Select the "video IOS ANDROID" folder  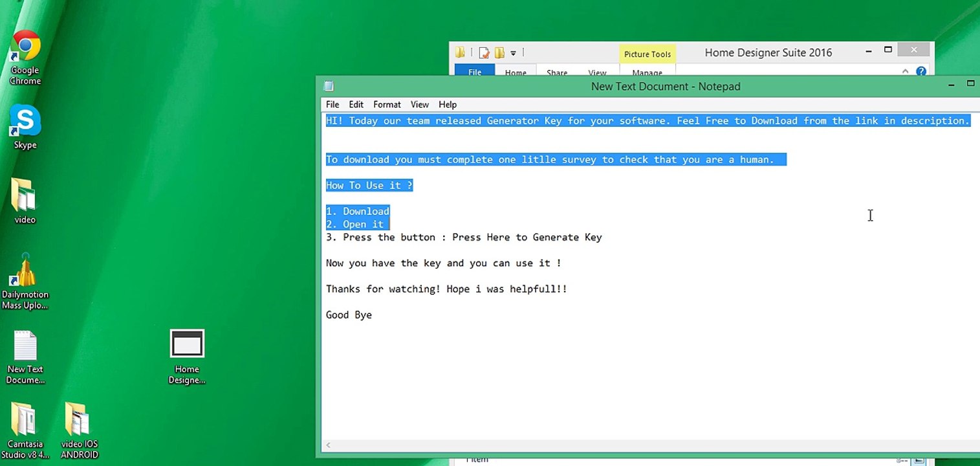79,430
